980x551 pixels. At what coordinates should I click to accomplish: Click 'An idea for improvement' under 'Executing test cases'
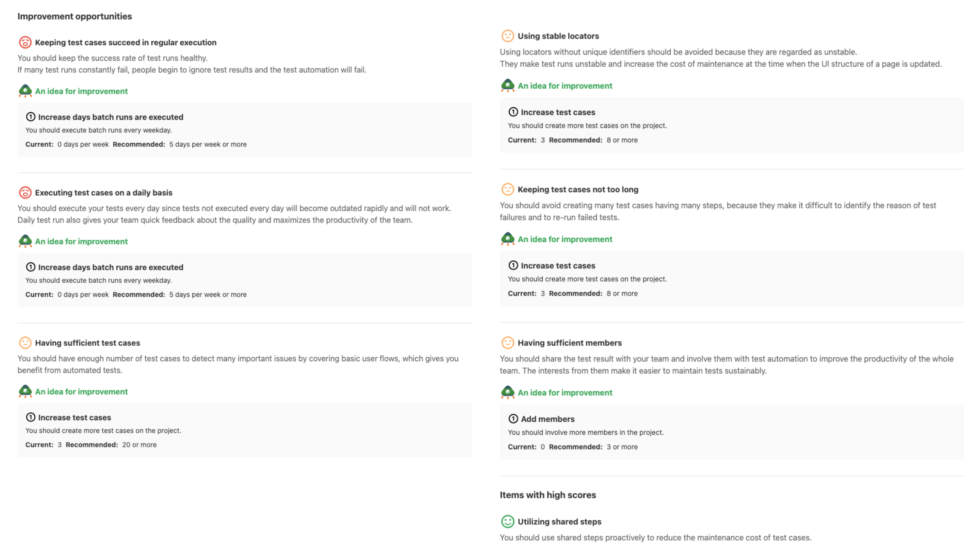[x=81, y=241]
